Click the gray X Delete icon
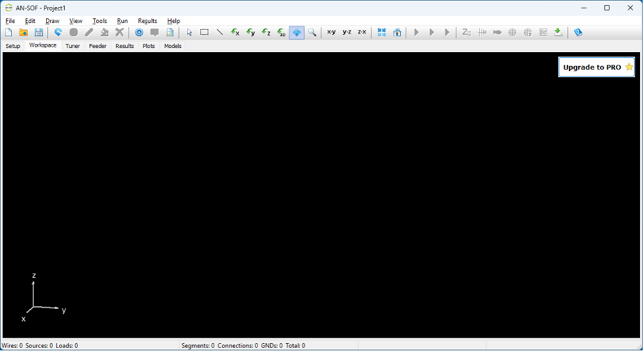The height and width of the screenshot is (351, 644). pyautogui.click(x=119, y=32)
